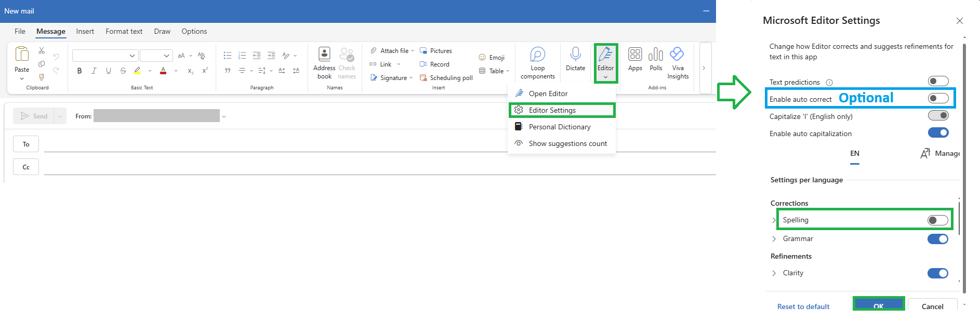This screenshot has width=980, height=320.
Task: Open the Emoji picker
Action: pyautogui.click(x=492, y=58)
